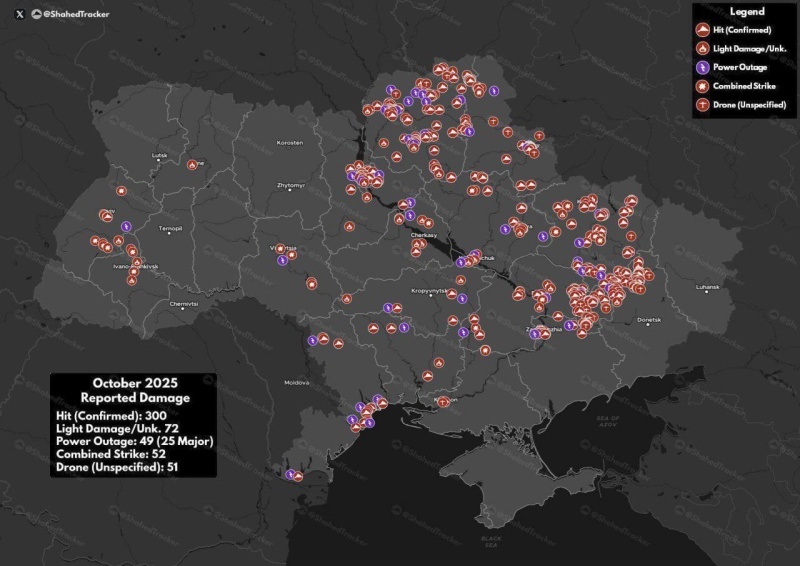Viewport: 800px width, 566px height.
Task: Click the drone marker over Kherson label
Action: coord(443,402)
